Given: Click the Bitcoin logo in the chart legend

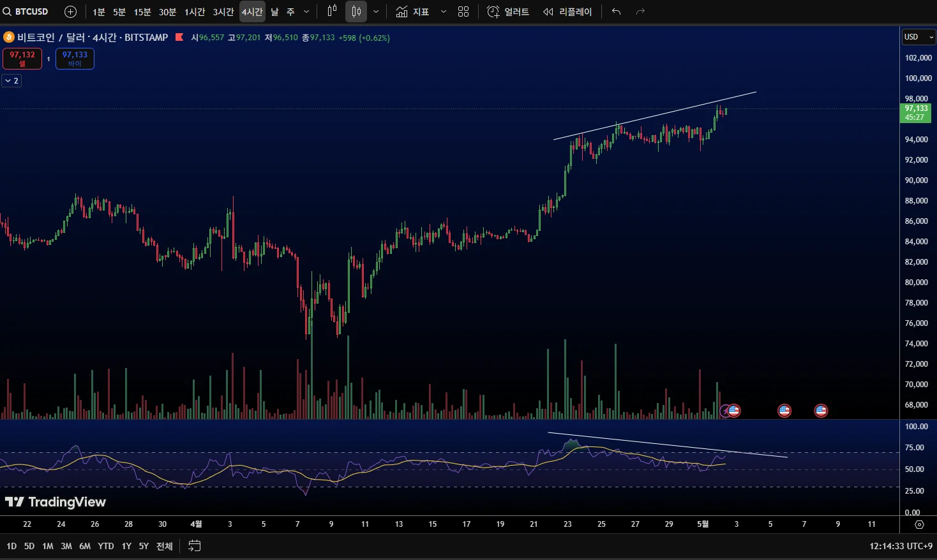Looking at the screenshot, I should coord(9,38).
